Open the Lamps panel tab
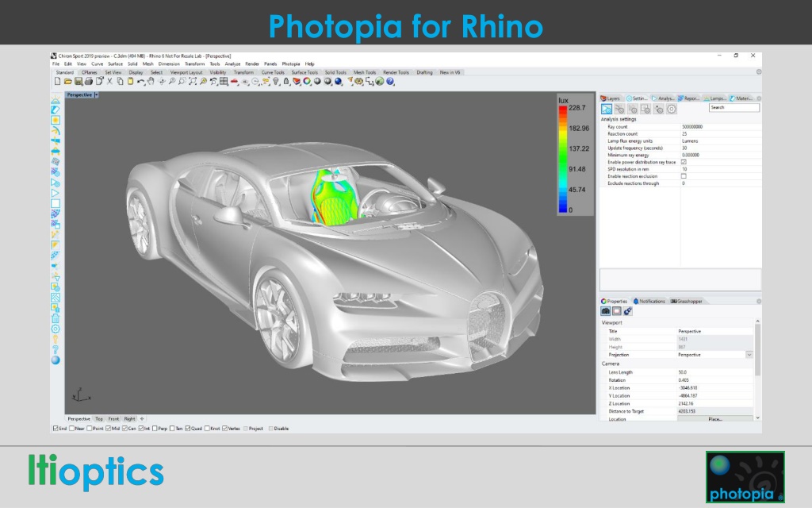The width and height of the screenshot is (812, 508). click(714, 98)
